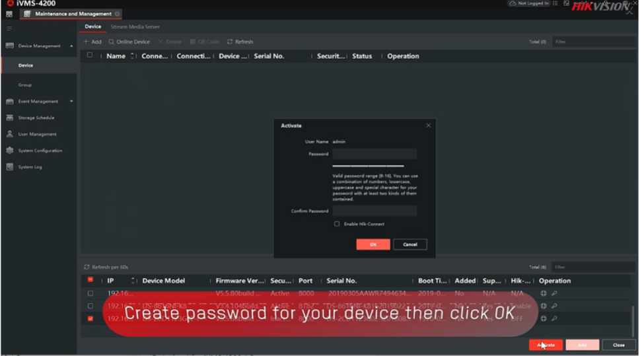Click the iVMS-4200 app logo
Image resolution: width=644 pixels, height=356 pixels.
(10, 3)
